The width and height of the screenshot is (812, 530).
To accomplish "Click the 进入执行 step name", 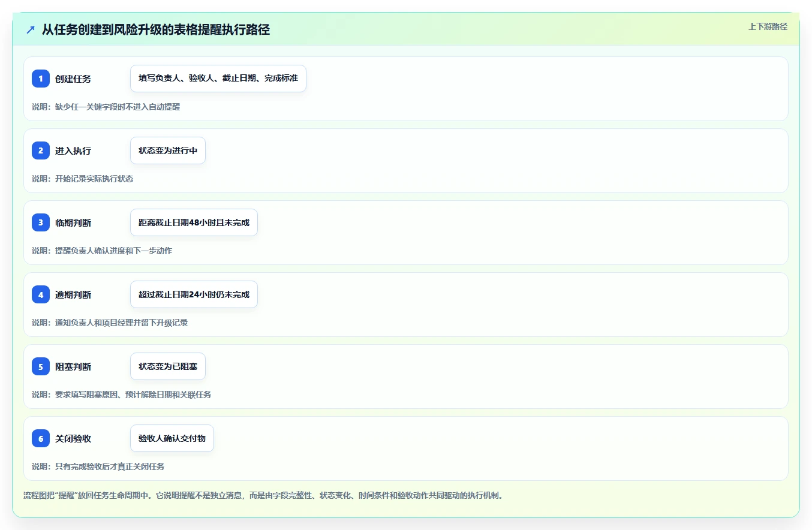I will coord(73,150).
